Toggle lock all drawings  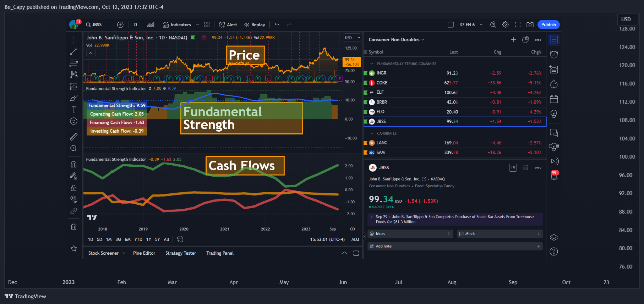(x=73, y=188)
